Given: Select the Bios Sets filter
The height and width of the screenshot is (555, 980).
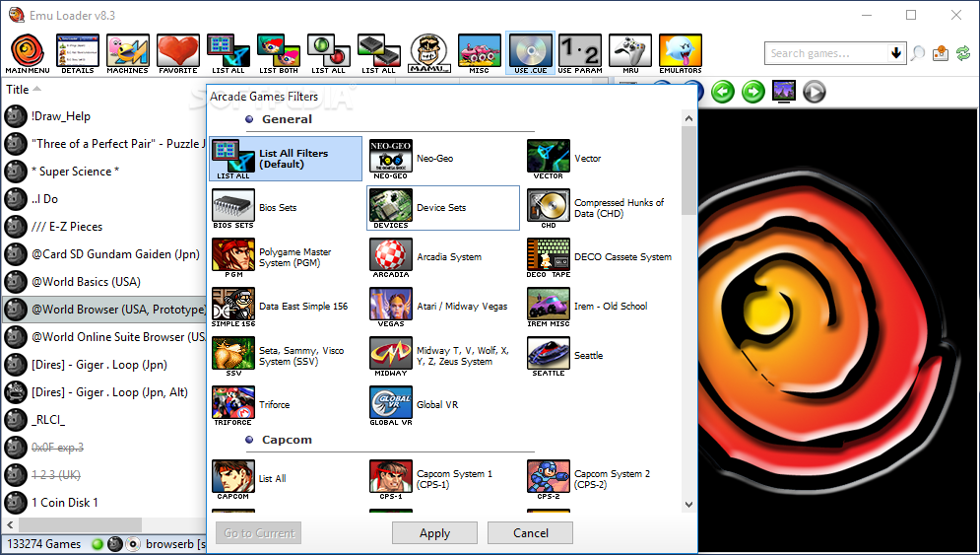Looking at the screenshot, I should point(286,208).
